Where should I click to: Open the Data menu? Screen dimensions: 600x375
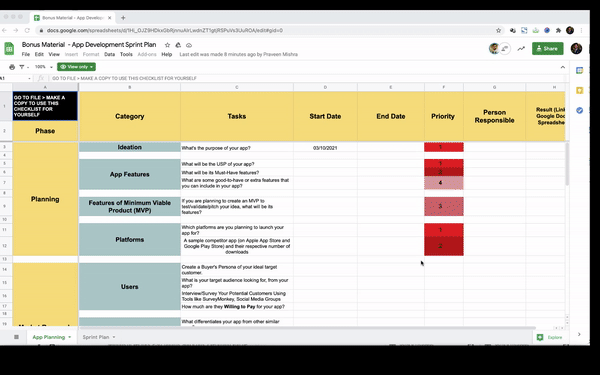click(109, 54)
